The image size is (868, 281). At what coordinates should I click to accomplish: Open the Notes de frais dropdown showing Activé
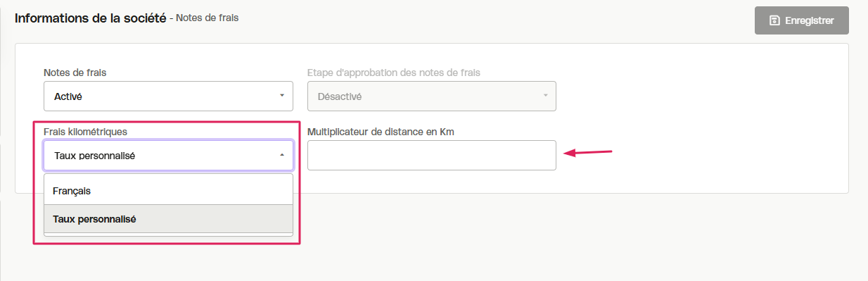(x=168, y=96)
